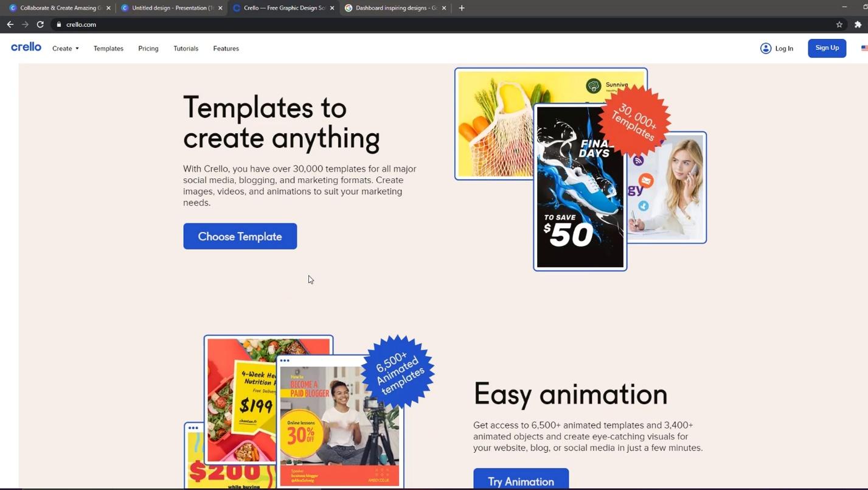868x490 pixels.
Task: Reload the current page
Action: coord(40,24)
